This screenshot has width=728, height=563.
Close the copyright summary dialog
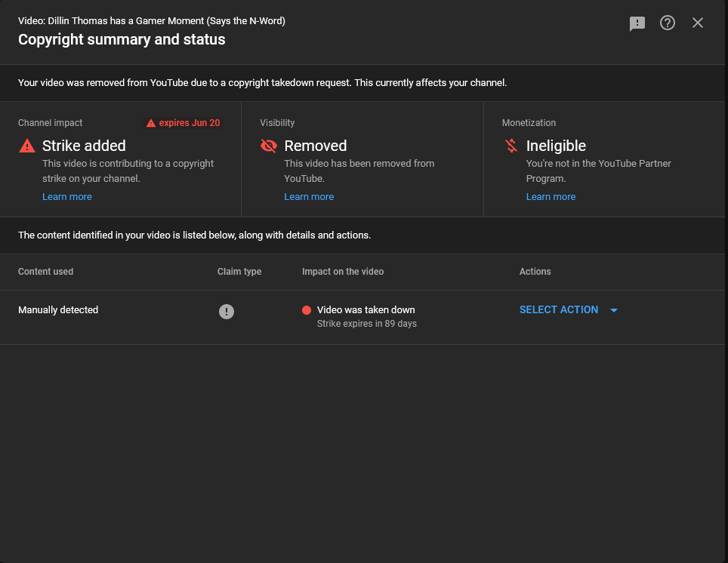coord(697,23)
